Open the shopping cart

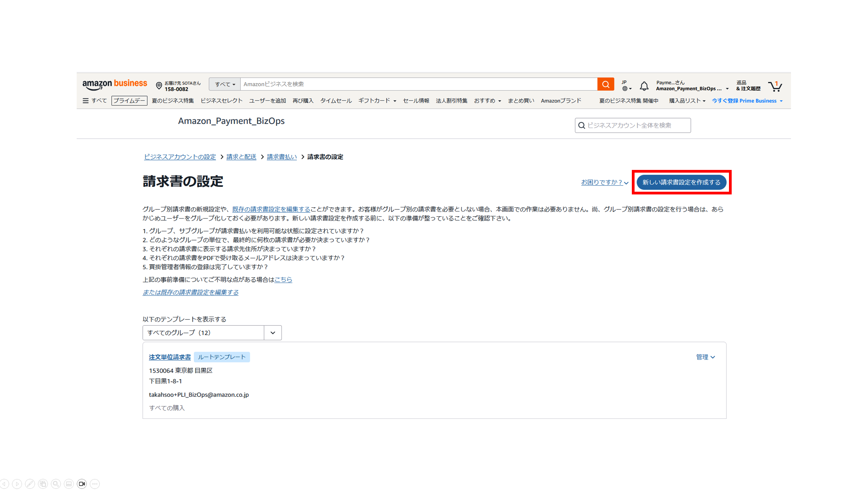pyautogui.click(x=775, y=86)
